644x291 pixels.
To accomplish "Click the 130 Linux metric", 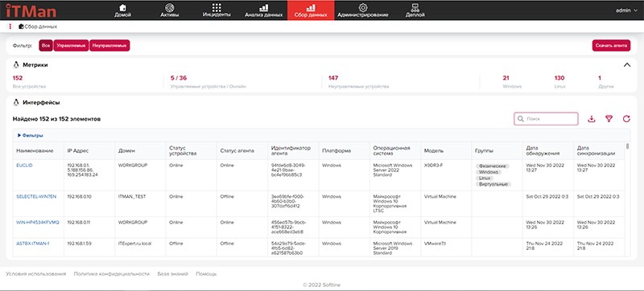I will (x=559, y=81).
